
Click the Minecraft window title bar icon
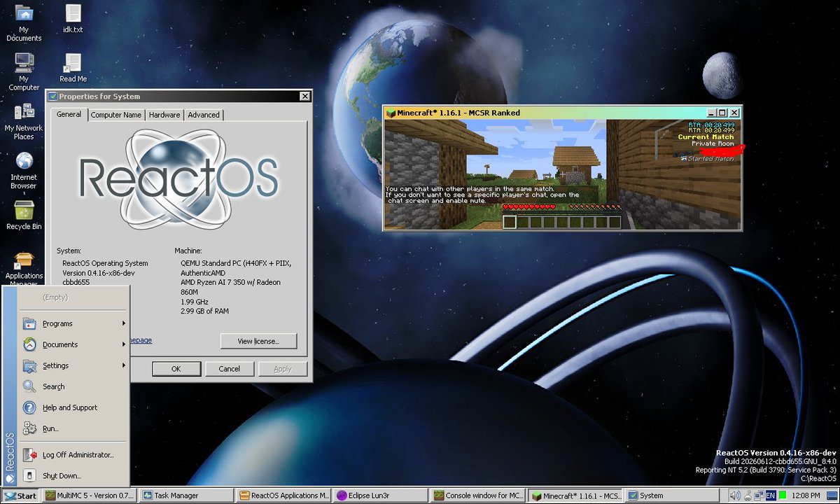click(x=391, y=113)
